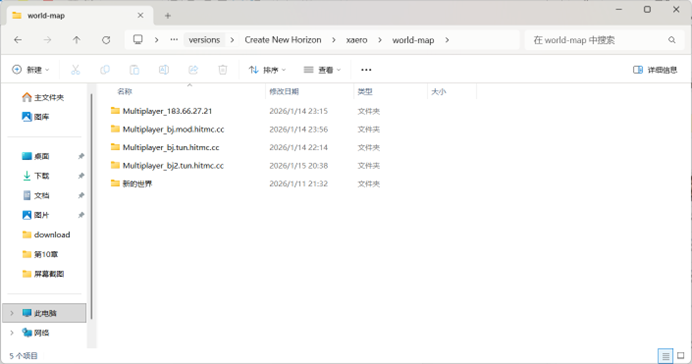
Task: Click date 2026/1/11 21:32 cell
Action: click(298, 184)
